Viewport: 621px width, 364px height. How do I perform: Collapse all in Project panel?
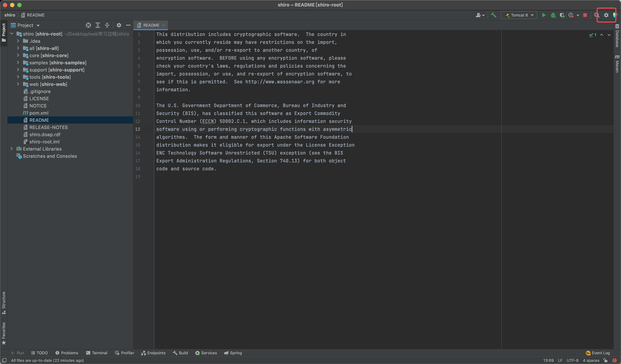(x=107, y=25)
